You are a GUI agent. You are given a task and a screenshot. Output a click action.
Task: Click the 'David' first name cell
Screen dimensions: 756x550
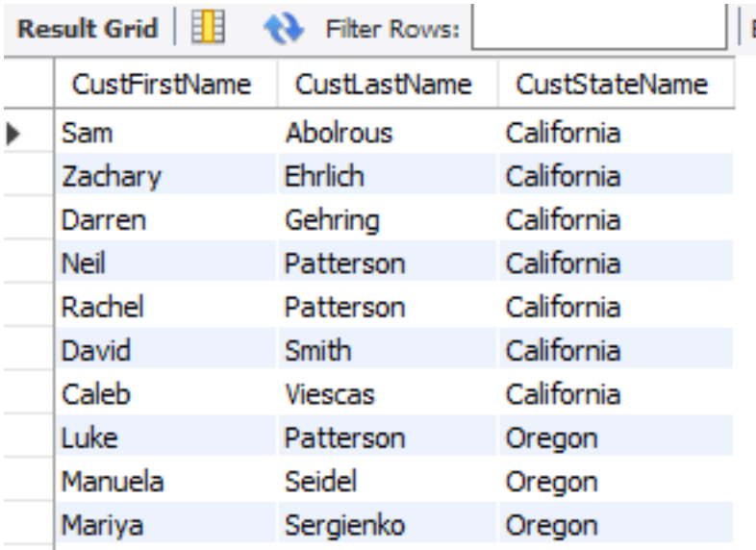pos(165,349)
